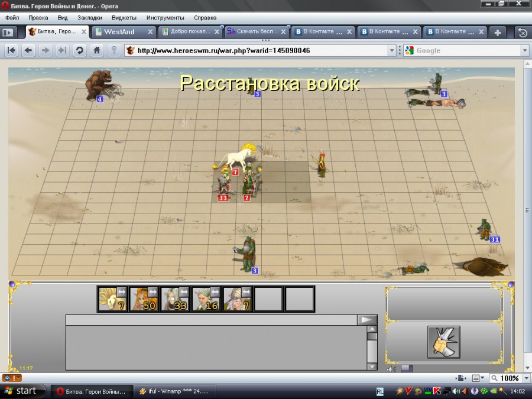Click the Rewind navigation button
This screenshot has height=399, width=532.
[11, 51]
